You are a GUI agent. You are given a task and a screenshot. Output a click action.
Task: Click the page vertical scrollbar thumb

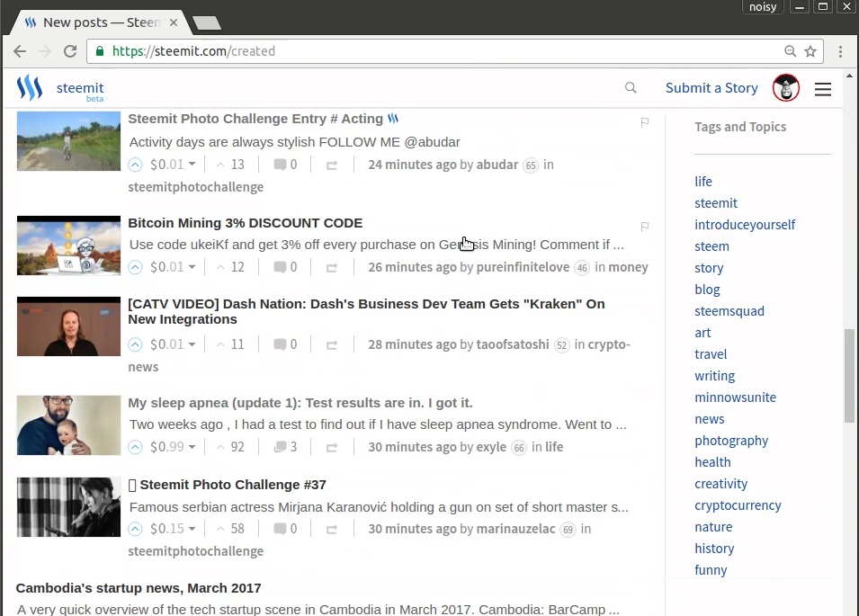849,375
